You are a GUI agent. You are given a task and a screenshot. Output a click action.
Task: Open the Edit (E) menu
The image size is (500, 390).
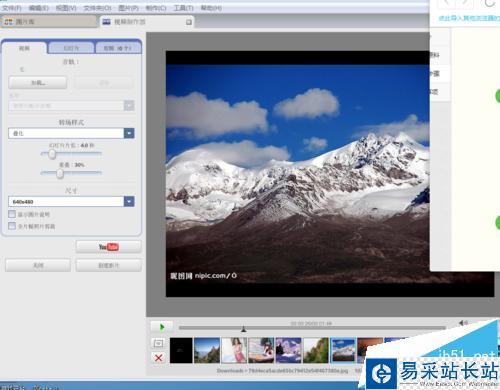(x=38, y=7)
